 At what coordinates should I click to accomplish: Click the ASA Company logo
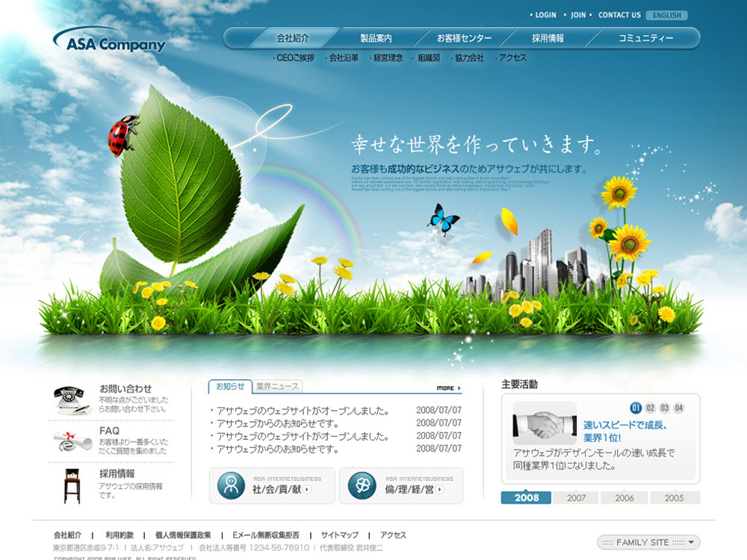110,42
